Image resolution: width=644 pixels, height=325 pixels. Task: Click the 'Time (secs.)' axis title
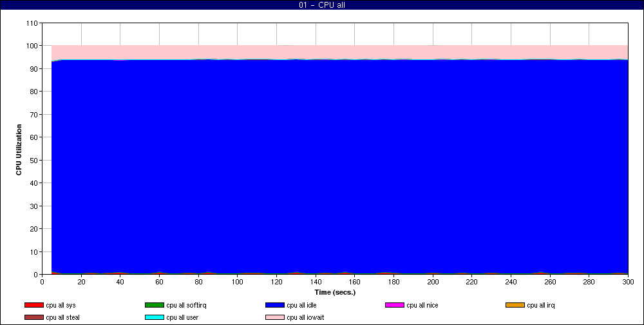[335, 293]
